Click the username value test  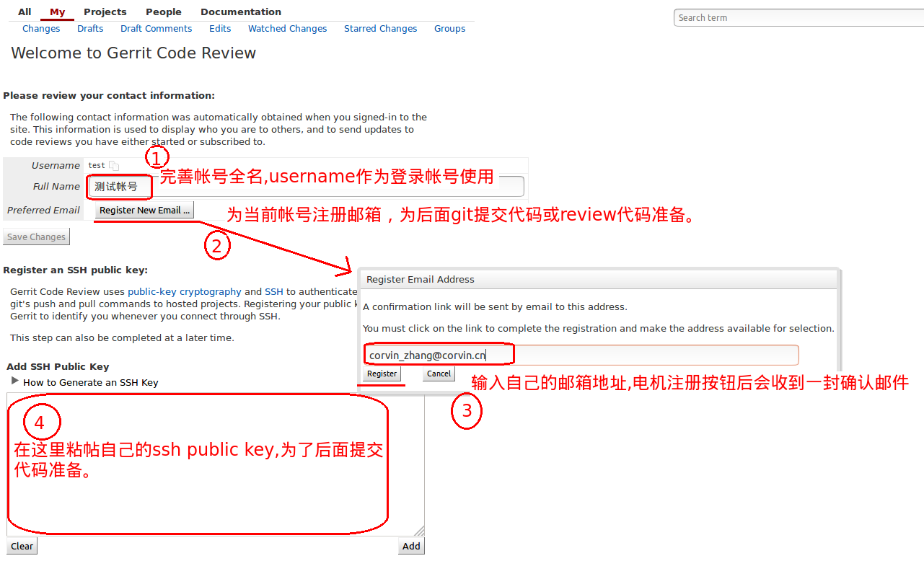click(97, 166)
